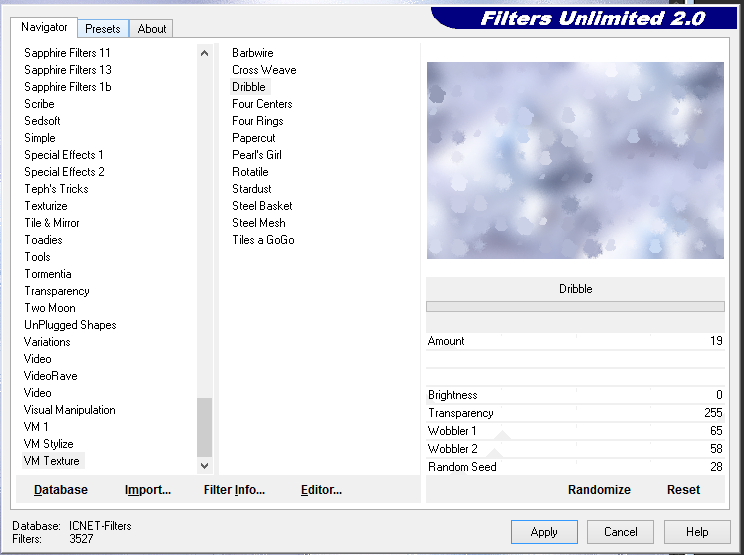The width and height of the screenshot is (744, 555).
Task: Launch the filter Editor...
Action: pyautogui.click(x=321, y=490)
